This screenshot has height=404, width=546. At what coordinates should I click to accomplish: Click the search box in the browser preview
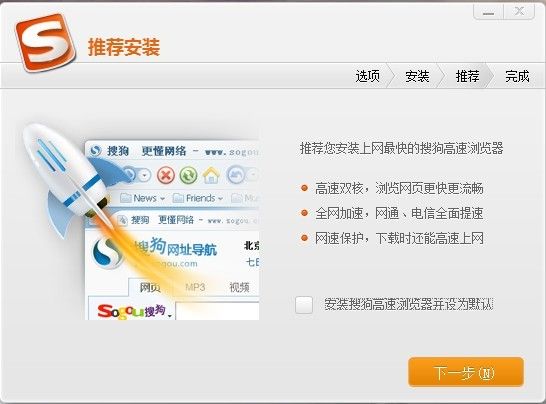click(x=217, y=311)
